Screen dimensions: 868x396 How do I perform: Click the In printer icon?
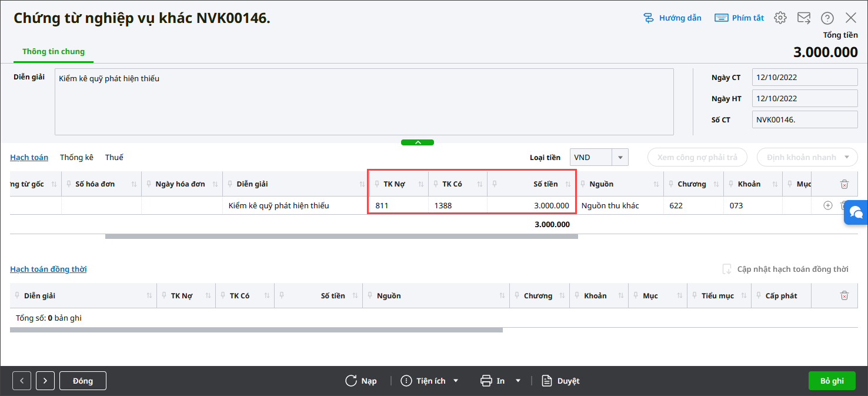pyautogui.click(x=486, y=381)
